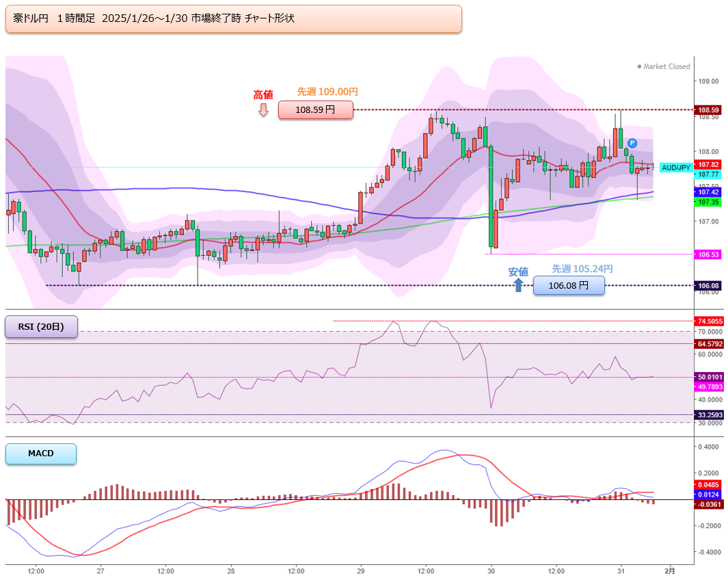
Task: Click the chart title banner 豪ドル円 1時間足
Action: click(x=234, y=18)
